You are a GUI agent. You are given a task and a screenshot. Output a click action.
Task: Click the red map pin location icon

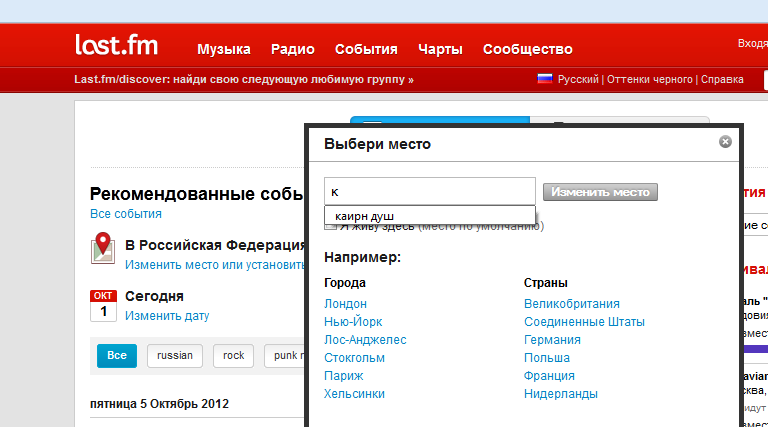(x=102, y=247)
